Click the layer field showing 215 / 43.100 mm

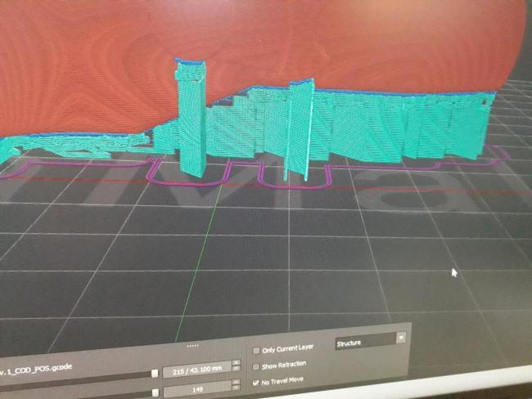197,370
